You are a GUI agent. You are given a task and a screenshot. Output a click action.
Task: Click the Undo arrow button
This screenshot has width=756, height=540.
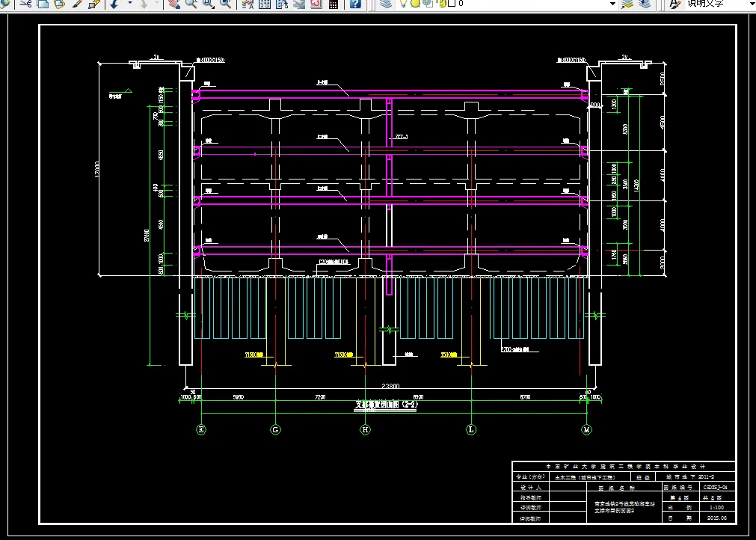click(x=114, y=4)
